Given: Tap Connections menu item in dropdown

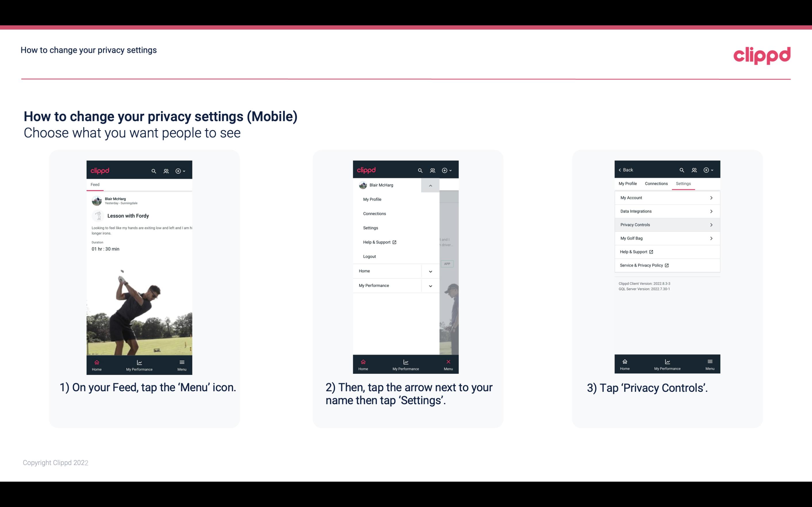Looking at the screenshot, I should (x=375, y=213).
